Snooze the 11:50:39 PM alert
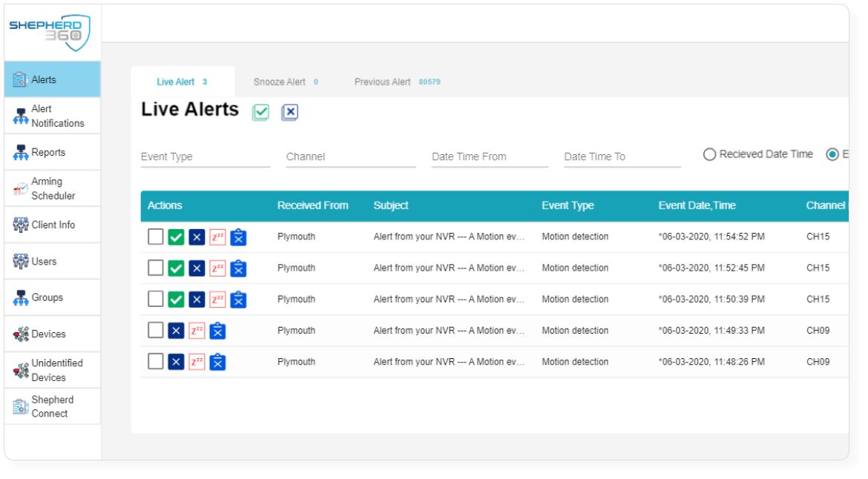 217,300
